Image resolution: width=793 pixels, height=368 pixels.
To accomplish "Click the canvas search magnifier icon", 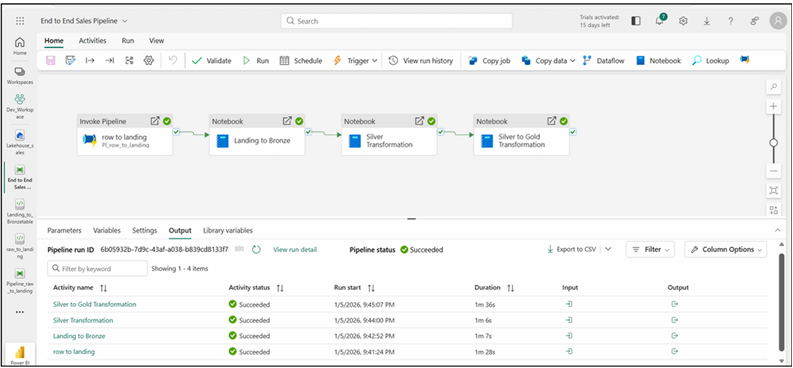I will pyautogui.click(x=773, y=87).
